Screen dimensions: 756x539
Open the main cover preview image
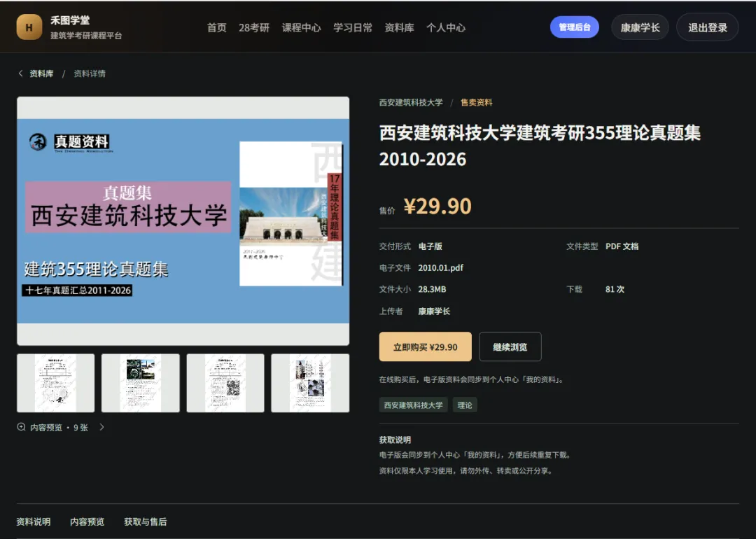pyautogui.click(x=183, y=220)
